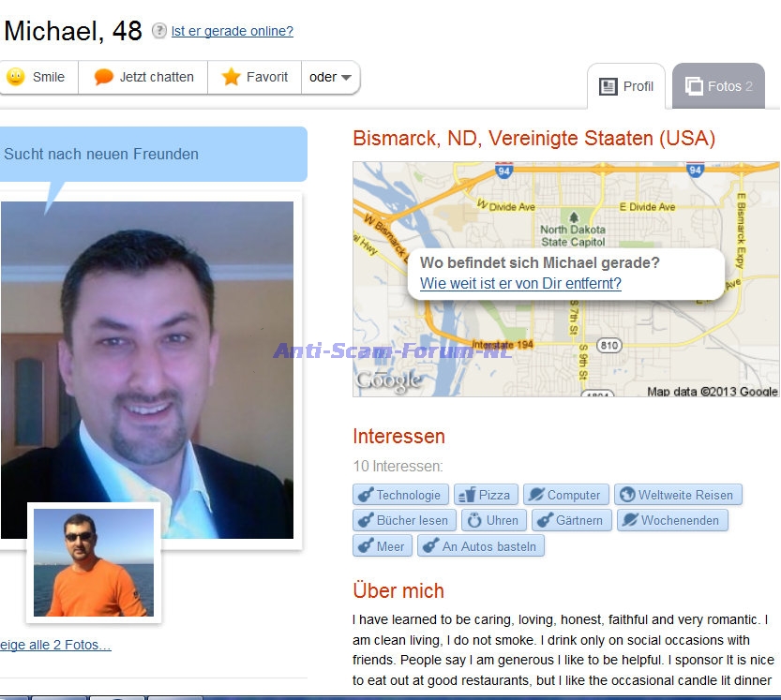Switch to the Profil tab
781x700 pixels.
[x=626, y=86]
